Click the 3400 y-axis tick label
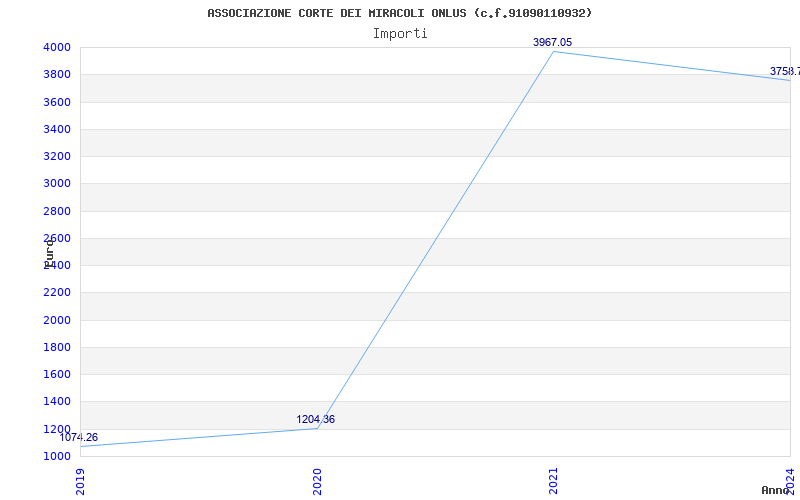 (57, 129)
